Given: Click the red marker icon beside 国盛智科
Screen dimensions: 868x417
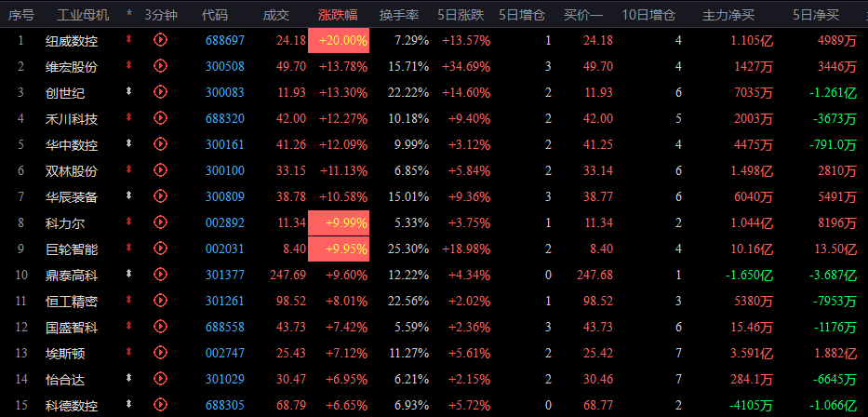Looking at the screenshot, I should 129,326.
